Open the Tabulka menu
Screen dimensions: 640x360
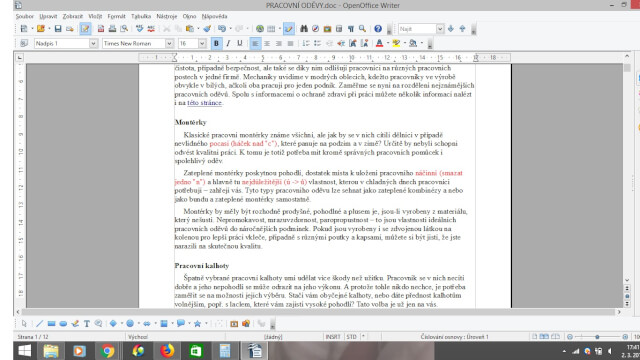[x=141, y=16]
